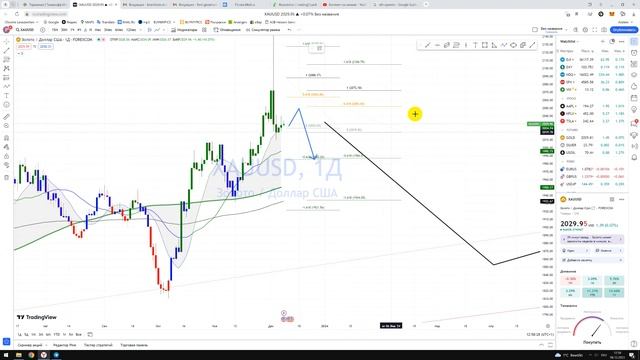Open the Strategy Tester tab
This screenshot has width=640, height=360.
[x=98, y=345]
